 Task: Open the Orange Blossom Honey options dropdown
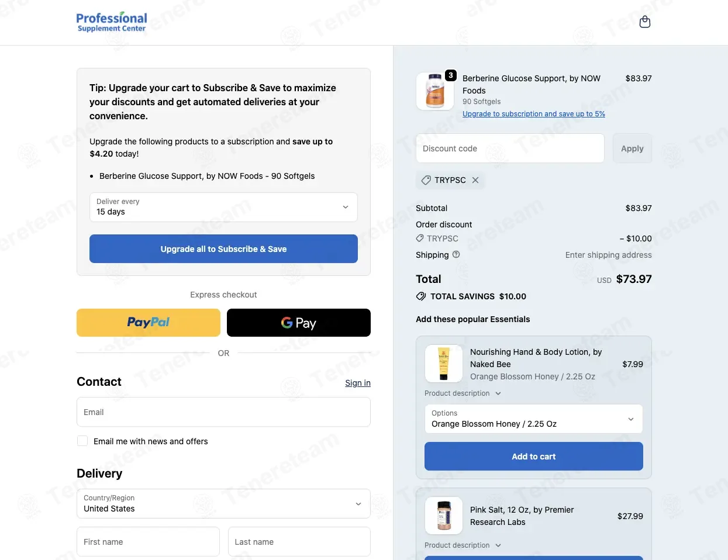point(534,419)
